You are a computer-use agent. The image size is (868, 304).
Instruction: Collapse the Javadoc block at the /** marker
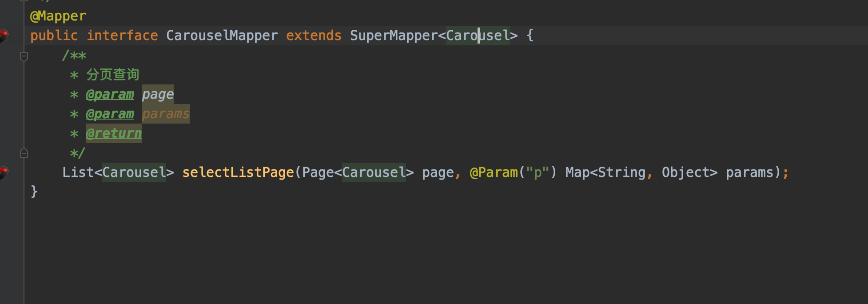coord(24,56)
